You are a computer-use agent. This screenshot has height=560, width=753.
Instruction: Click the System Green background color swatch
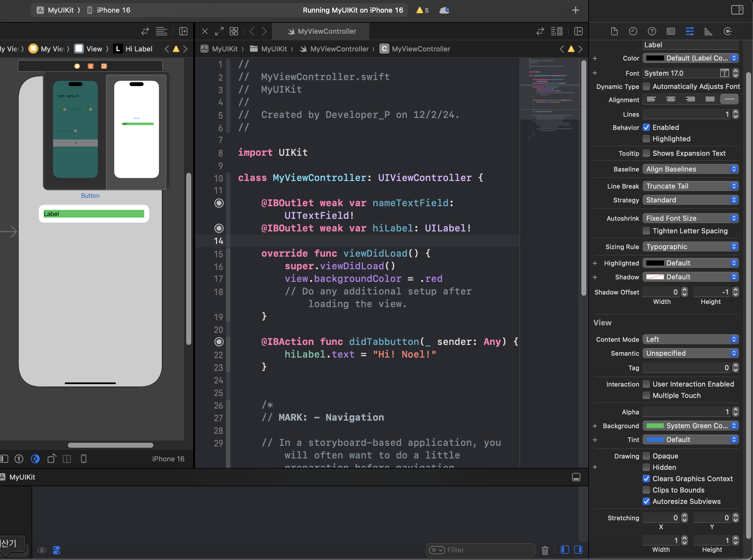coord(655,426)
